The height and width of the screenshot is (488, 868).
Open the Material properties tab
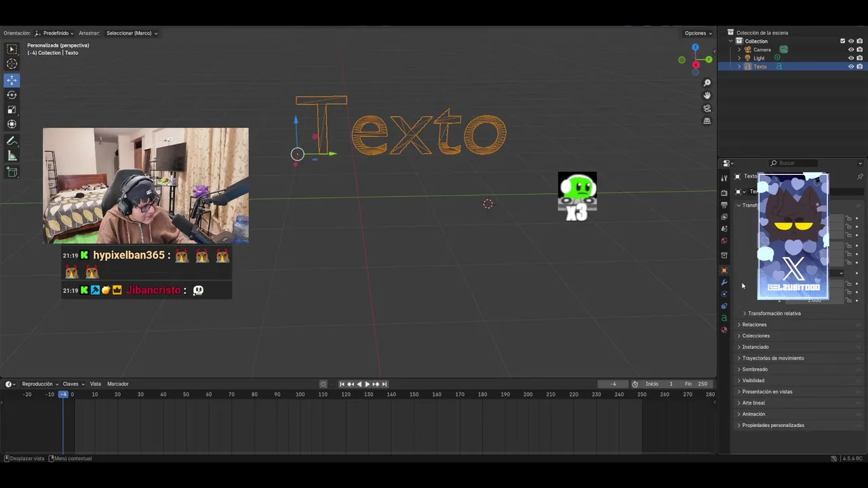(724, 330)
